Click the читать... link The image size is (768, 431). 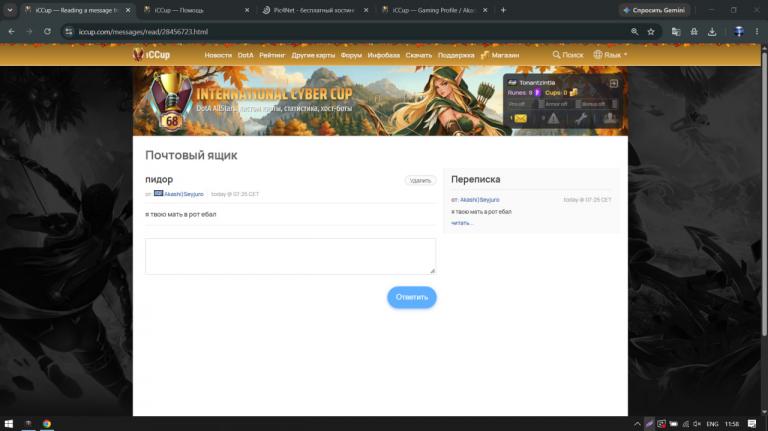point(461,223)
